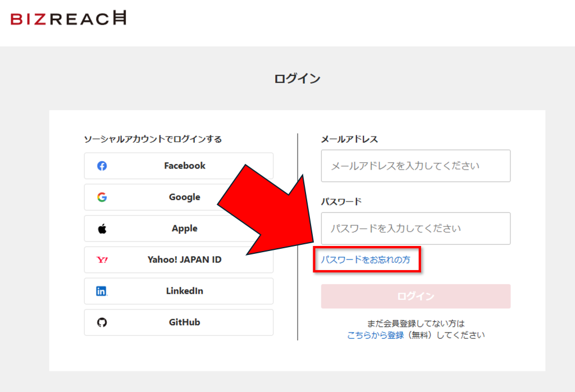Click the ログイン page heading
Screen dimensions: 575x392
(x=297, y=79)
